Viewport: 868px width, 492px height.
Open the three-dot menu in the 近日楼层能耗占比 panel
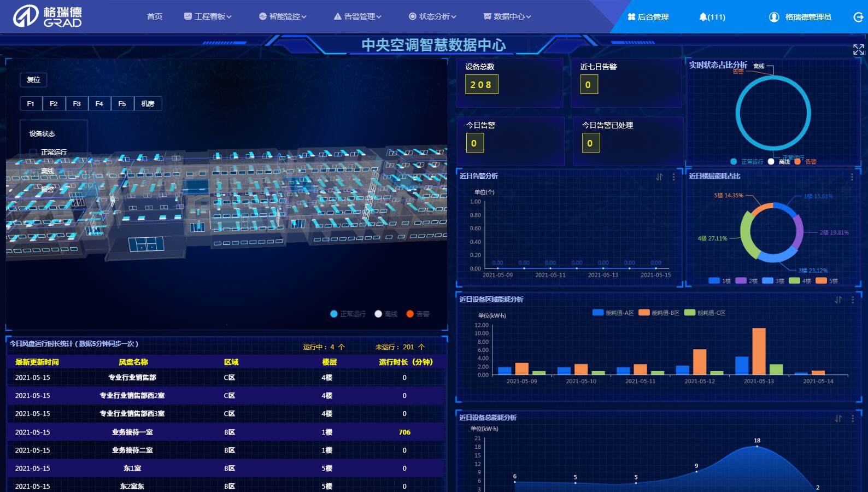tap(852, 177)
